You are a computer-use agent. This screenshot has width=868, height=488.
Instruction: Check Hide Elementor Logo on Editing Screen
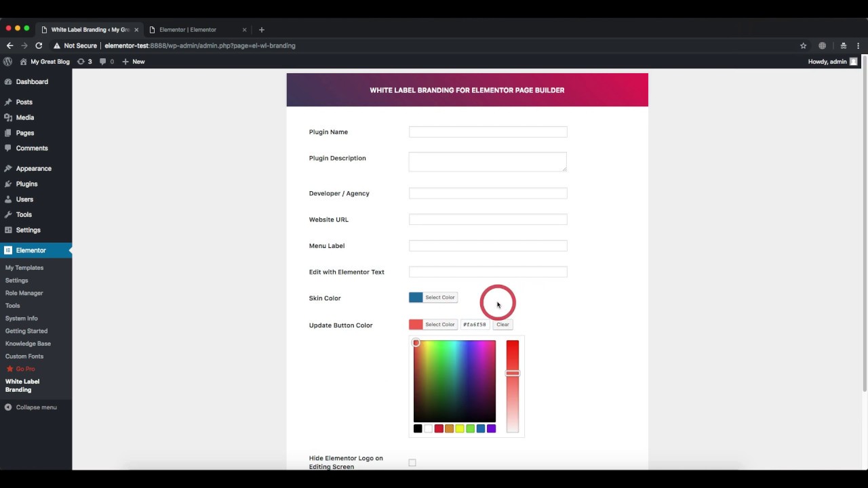(x=412, y=462)
